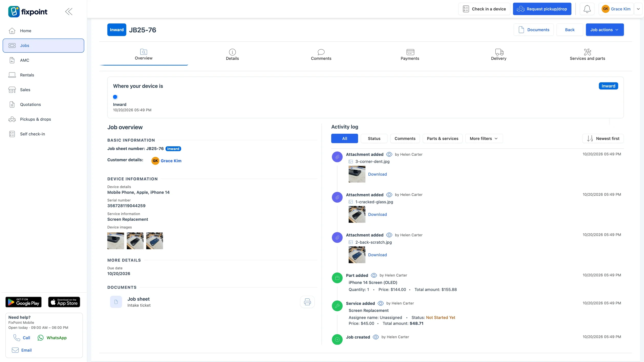Filter activity log by Comments

(405, 139)
